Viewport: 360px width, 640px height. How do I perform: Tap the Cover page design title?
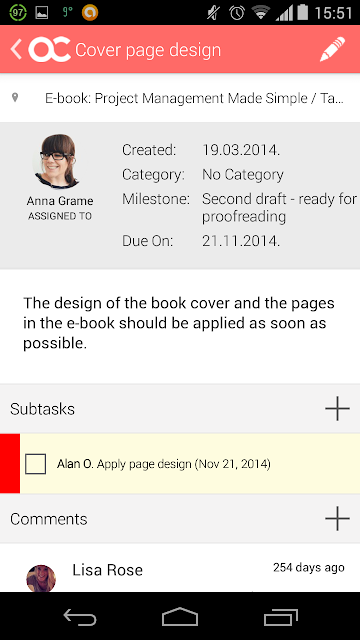pyautogui.click(x=148, y=50)
